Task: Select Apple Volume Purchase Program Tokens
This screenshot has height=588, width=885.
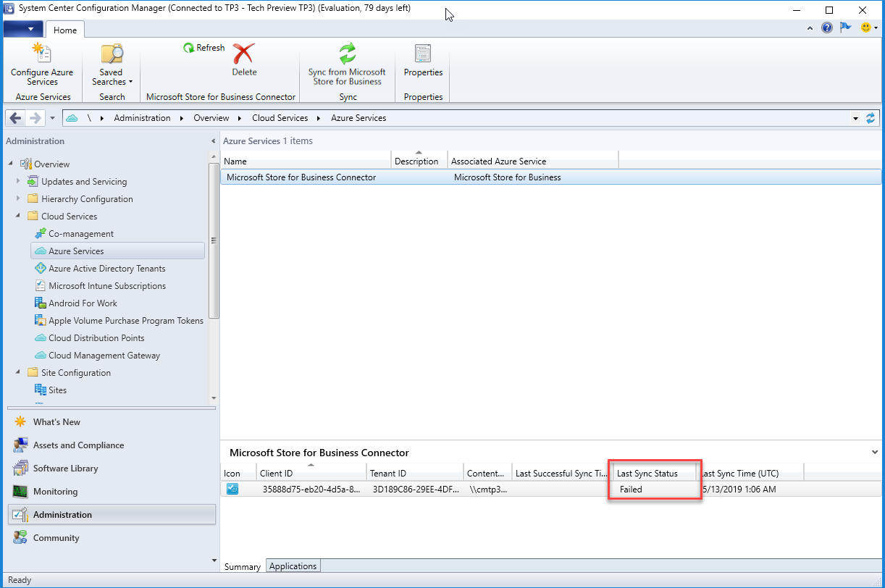Action: click(x=126, y=321)
